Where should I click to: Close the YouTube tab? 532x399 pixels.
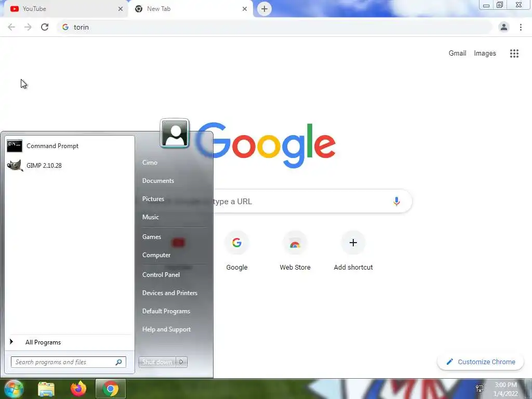[x=121, y=9]
